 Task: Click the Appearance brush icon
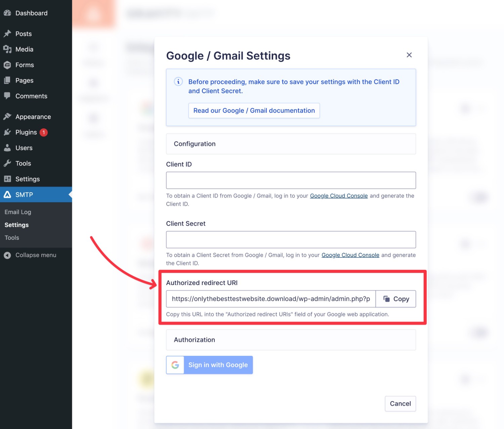pyautogui.click(x=7, y=116)
